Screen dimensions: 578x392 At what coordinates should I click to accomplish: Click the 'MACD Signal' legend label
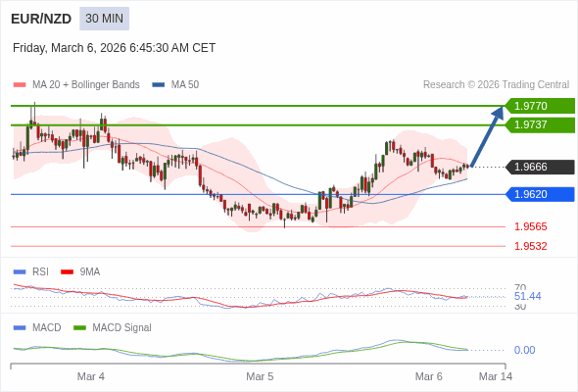(x=121, y=328)
